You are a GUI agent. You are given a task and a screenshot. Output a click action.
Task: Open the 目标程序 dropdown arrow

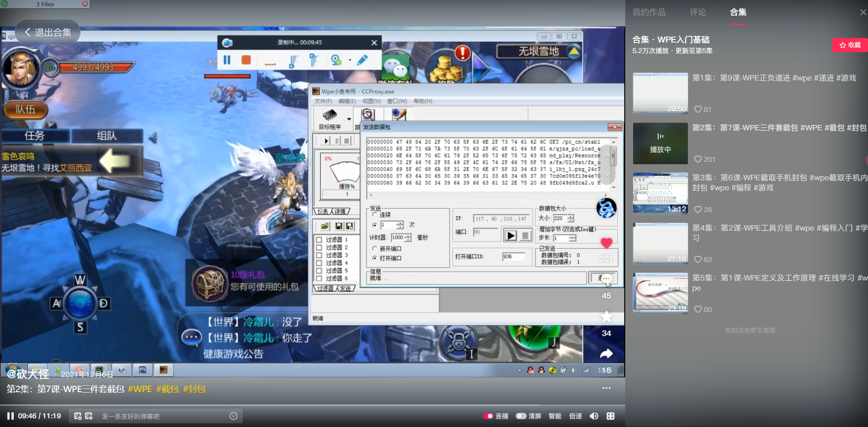(x=349, y=119)
